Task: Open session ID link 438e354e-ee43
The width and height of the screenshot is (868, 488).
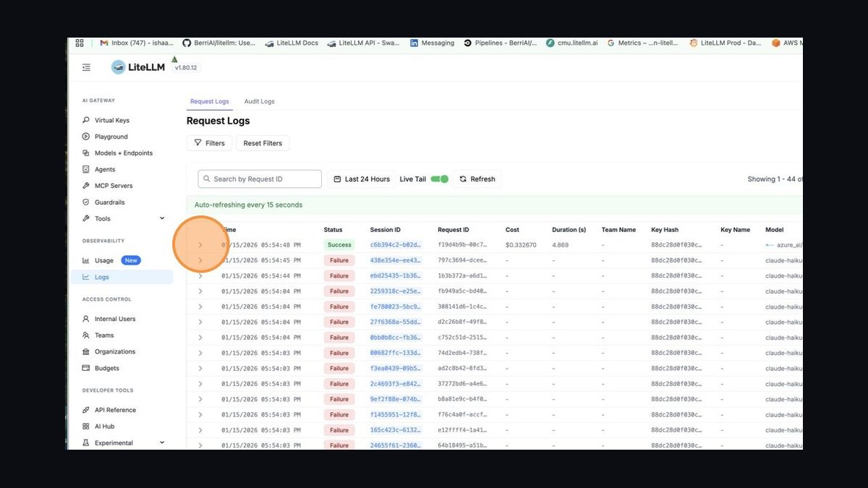Action: pyautogui.click(x=395, y=260)
